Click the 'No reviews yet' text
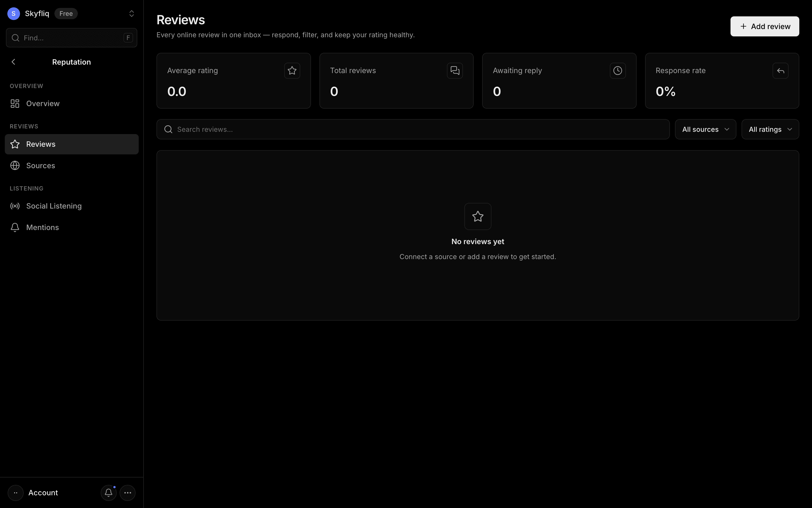This screenshot has height=508, width=812. [478, 242]
